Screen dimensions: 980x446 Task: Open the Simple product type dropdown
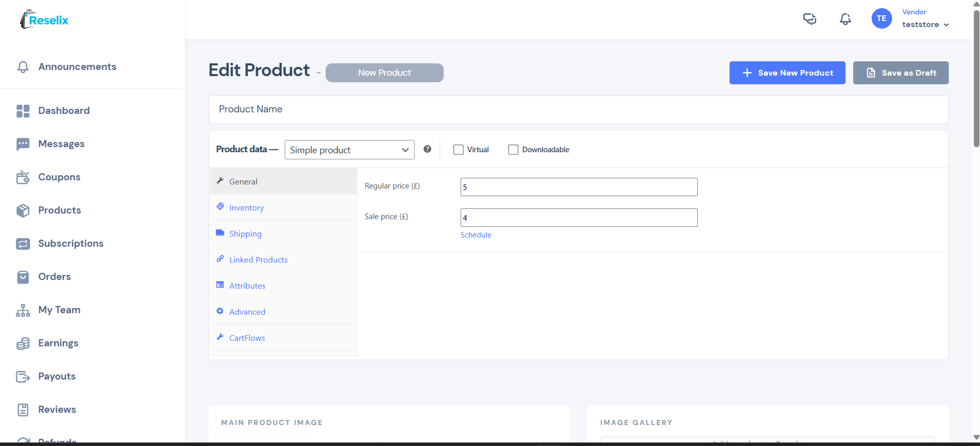coord(349,150)
